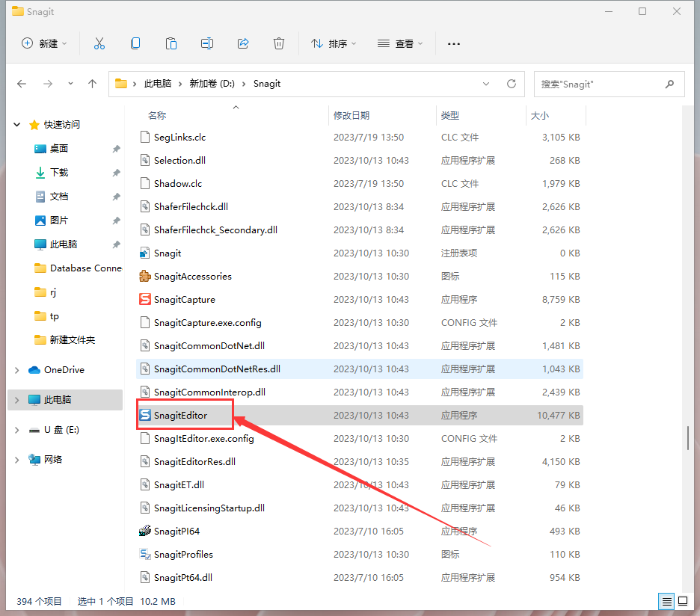The image size is (700, 616).
Task: Open the 查看 view options dropdown
Action: pyautogui.click(x=401, y=43)
